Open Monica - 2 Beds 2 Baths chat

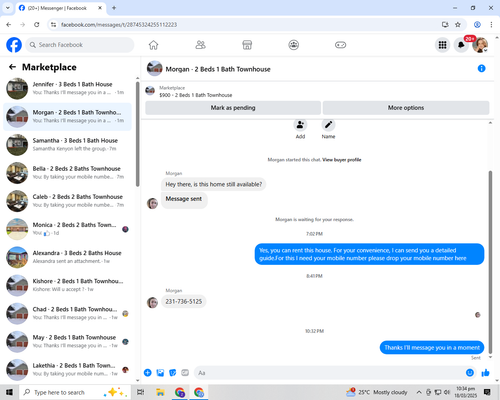point(67,229)
